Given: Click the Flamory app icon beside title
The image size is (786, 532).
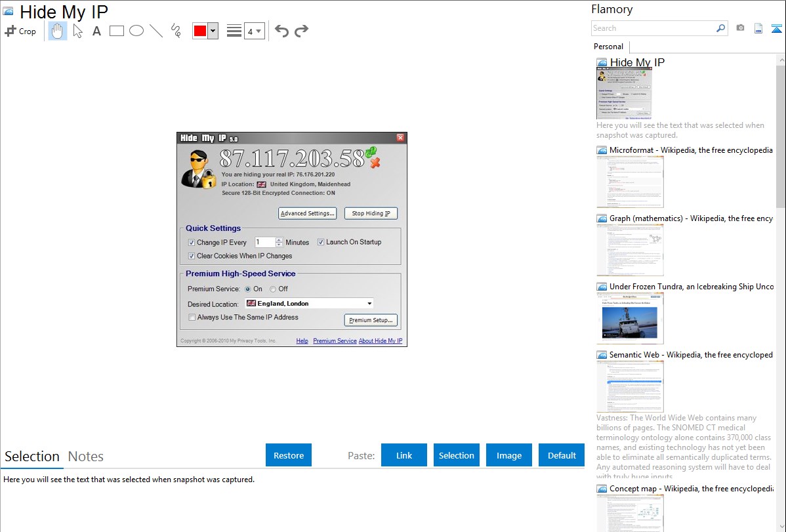Looking at the screenshot, I should point(8,11).
